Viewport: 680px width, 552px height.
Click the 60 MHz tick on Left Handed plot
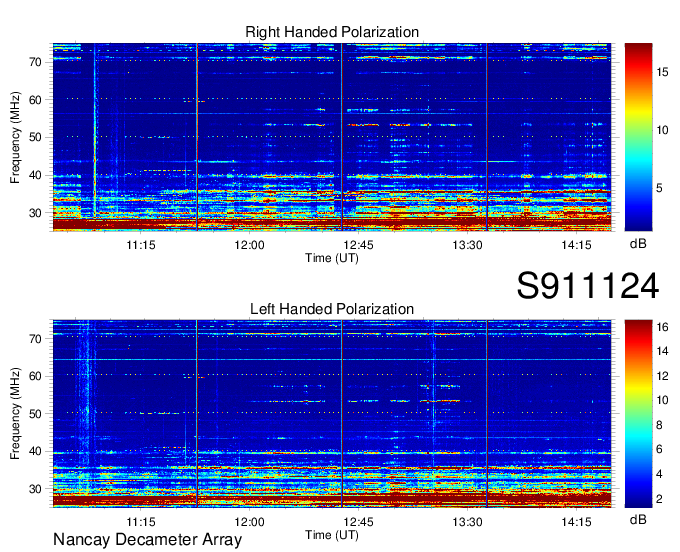click(x=35, y=376)
